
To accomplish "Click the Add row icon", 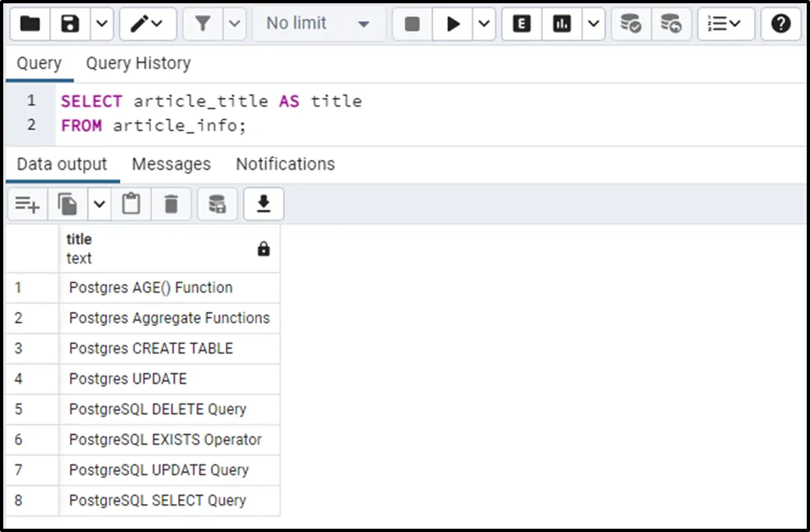I will pos(27,203).
